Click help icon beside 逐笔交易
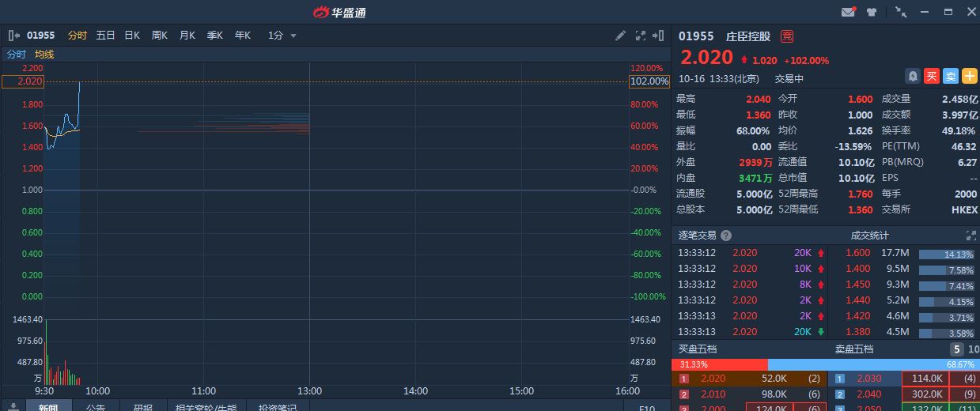Viewport: 980px width, 411px height. point(726,236)
